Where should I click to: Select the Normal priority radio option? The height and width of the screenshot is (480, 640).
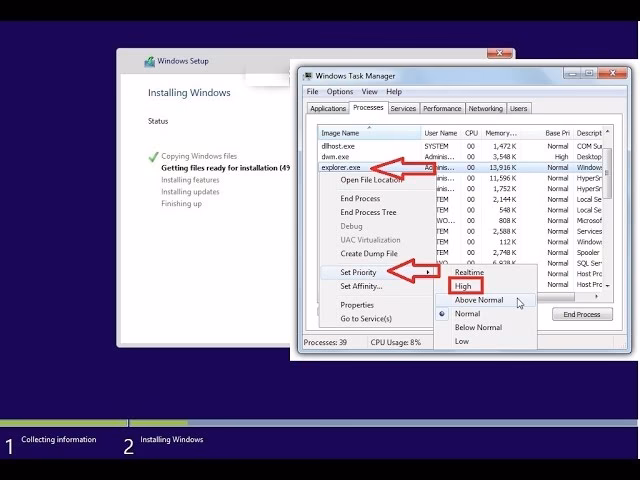coord(467,314)
